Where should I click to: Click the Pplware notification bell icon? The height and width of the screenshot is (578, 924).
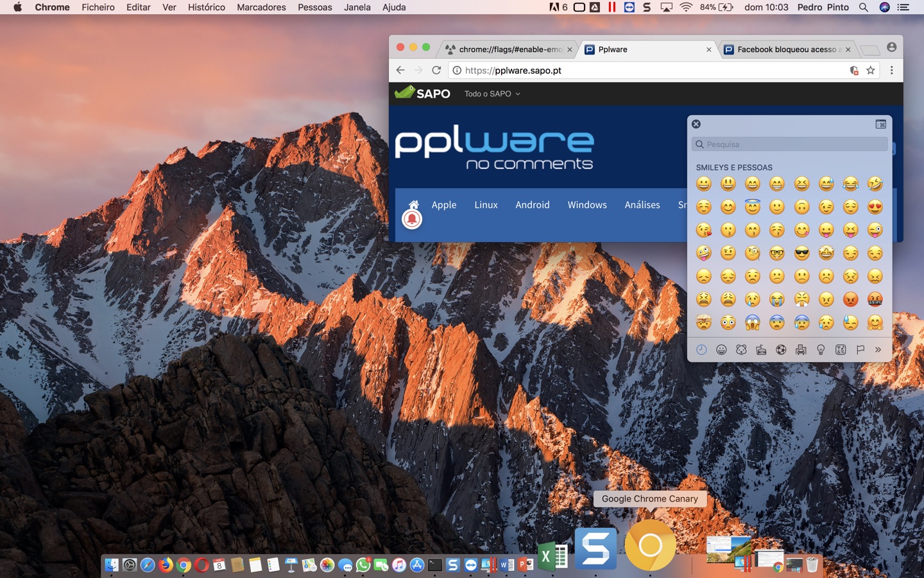(x=412, y=220)
